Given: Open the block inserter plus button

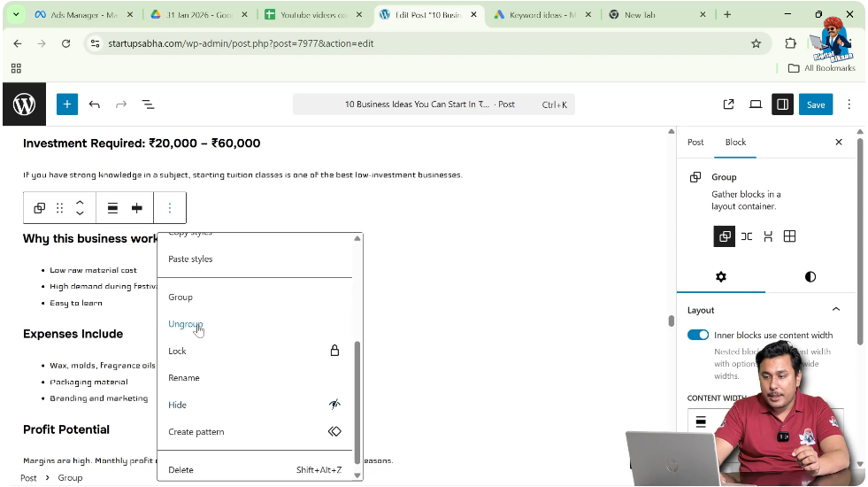Looking at the screenshot, I should point(67,104).
